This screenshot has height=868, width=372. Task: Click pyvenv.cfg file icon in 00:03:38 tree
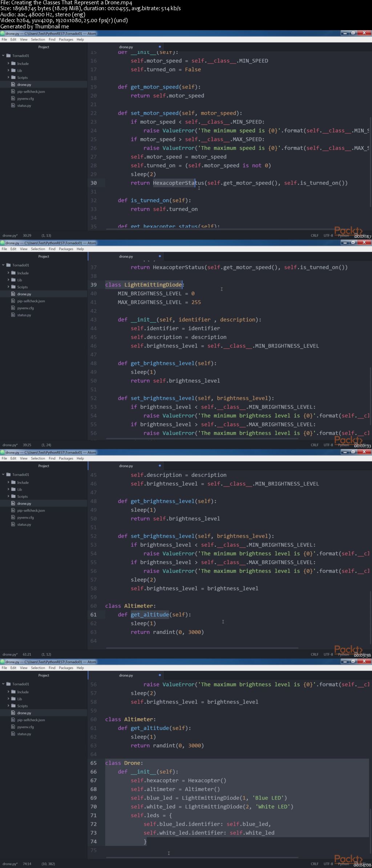13,517
